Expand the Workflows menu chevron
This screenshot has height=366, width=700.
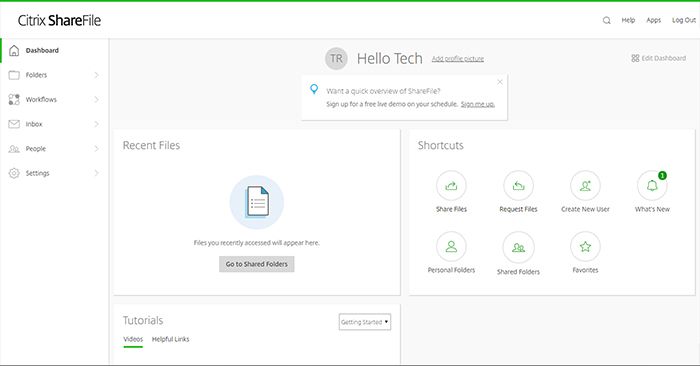pos(96,100)
